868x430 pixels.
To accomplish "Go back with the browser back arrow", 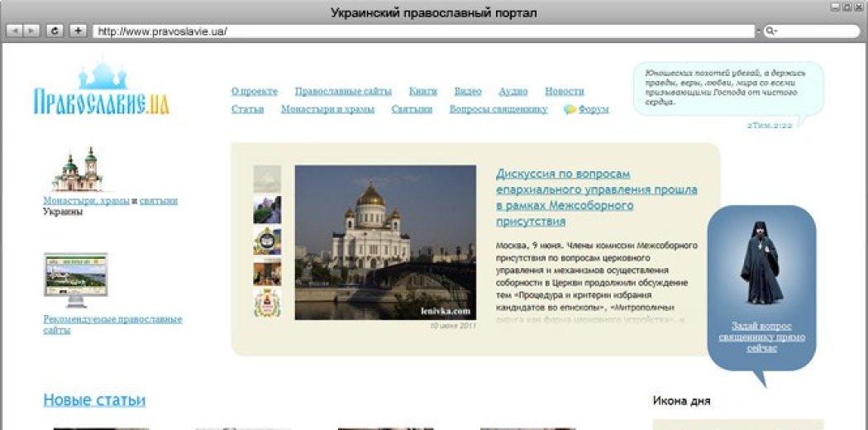I will coord(13,31).
